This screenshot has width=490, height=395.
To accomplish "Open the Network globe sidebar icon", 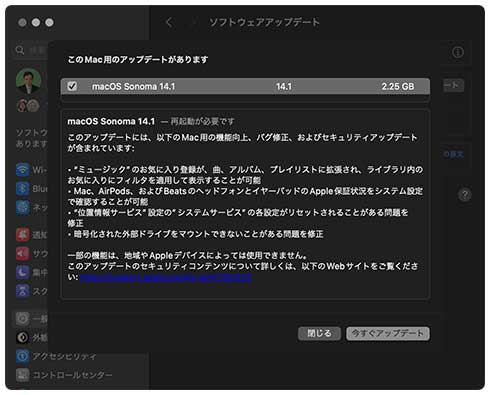I will point(22,207).
